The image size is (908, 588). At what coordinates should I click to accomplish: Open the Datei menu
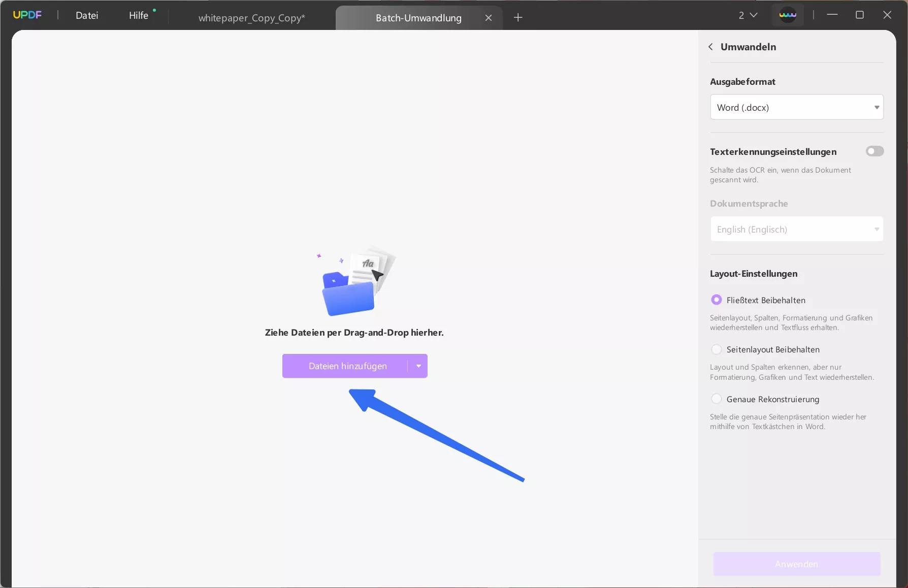[87, 15]
